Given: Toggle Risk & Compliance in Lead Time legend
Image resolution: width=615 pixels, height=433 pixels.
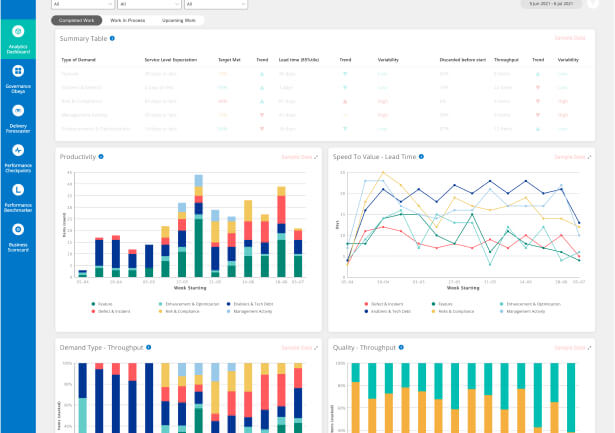Looking at the screenshot, I should point(453,311).
